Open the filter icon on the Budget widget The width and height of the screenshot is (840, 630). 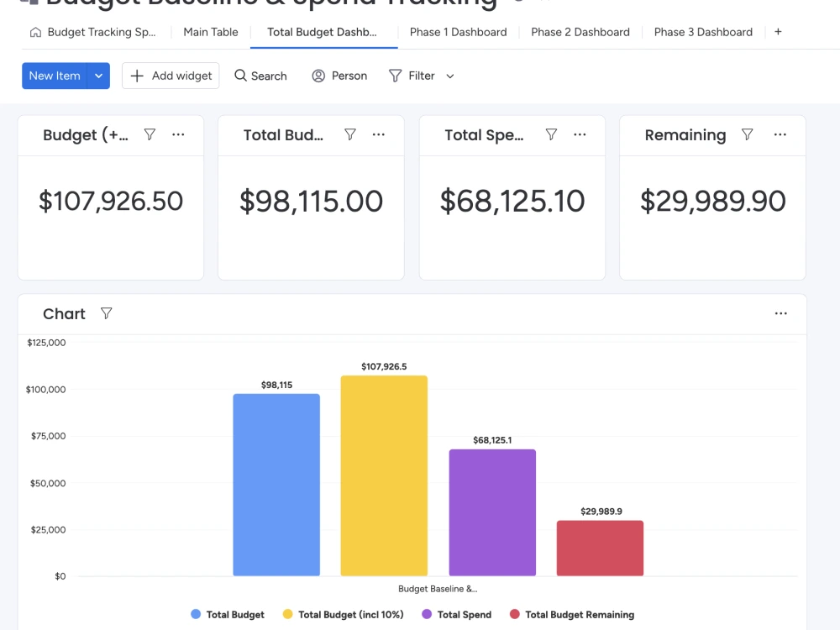point(149,134)
